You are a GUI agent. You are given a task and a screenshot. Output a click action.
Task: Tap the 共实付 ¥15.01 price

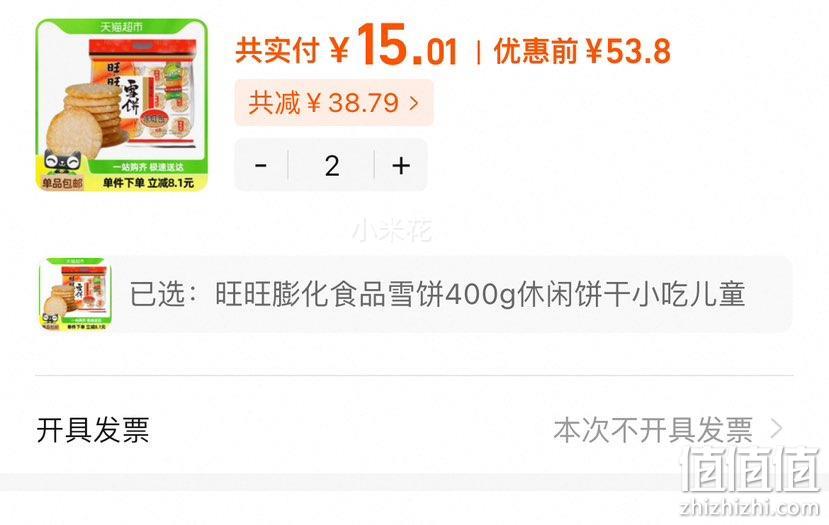click(x=346, y=47)
